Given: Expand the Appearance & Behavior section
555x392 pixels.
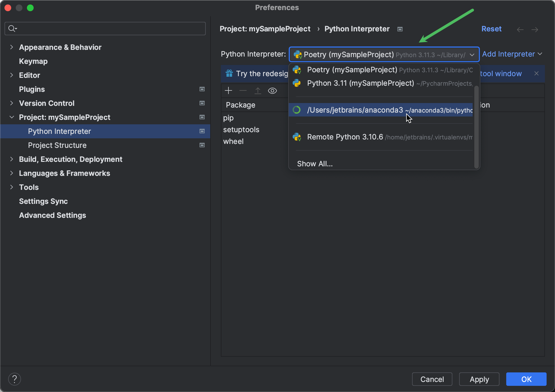Looking at the screenshot, I should (11, 47).
